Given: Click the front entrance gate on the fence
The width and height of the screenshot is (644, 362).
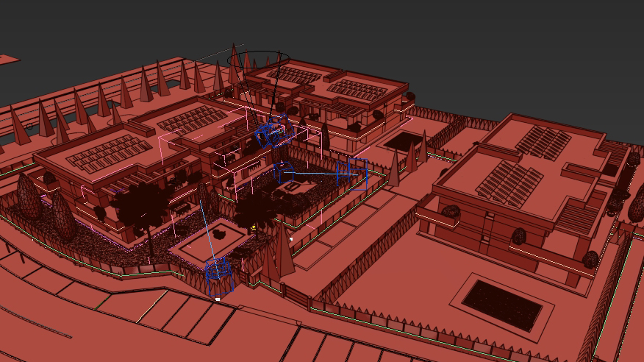Looking at the screenshot, I should 296,297.
